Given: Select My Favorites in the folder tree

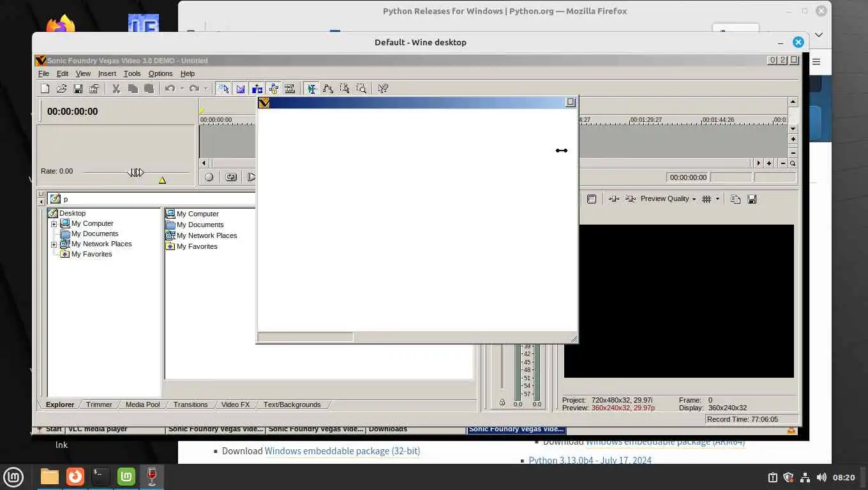Looking at the screenshot, I should (91, 254).
